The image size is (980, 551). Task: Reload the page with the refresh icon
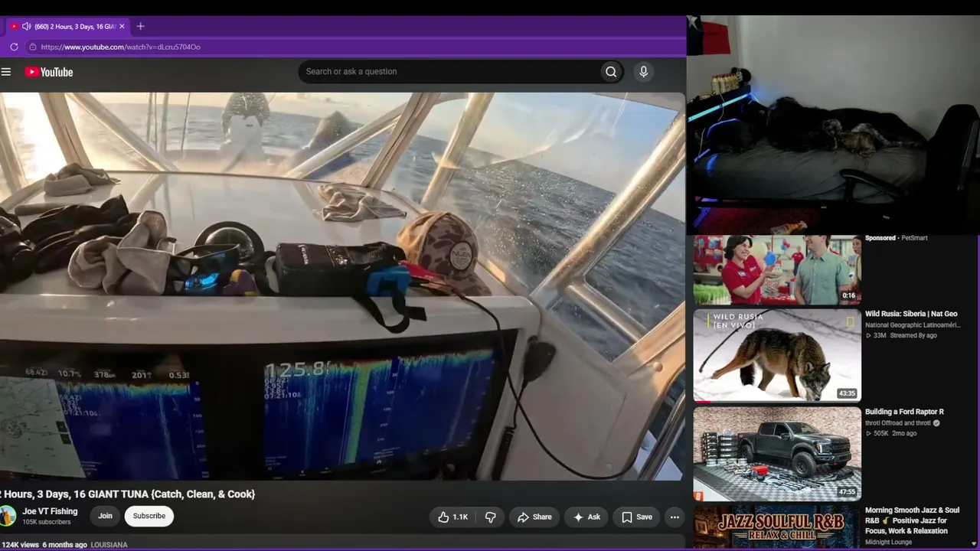[x=14, y=47]
